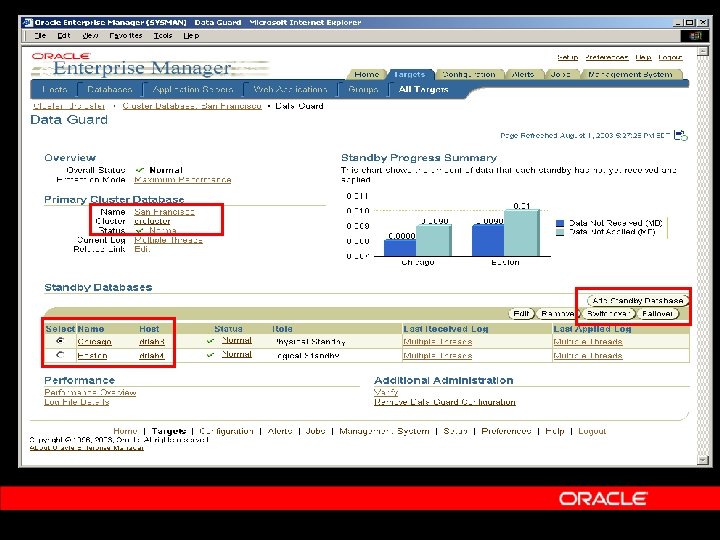This screenshot has height=540, width=720.
Task: Open the Application Servers subtab
Action: (193, 90)
